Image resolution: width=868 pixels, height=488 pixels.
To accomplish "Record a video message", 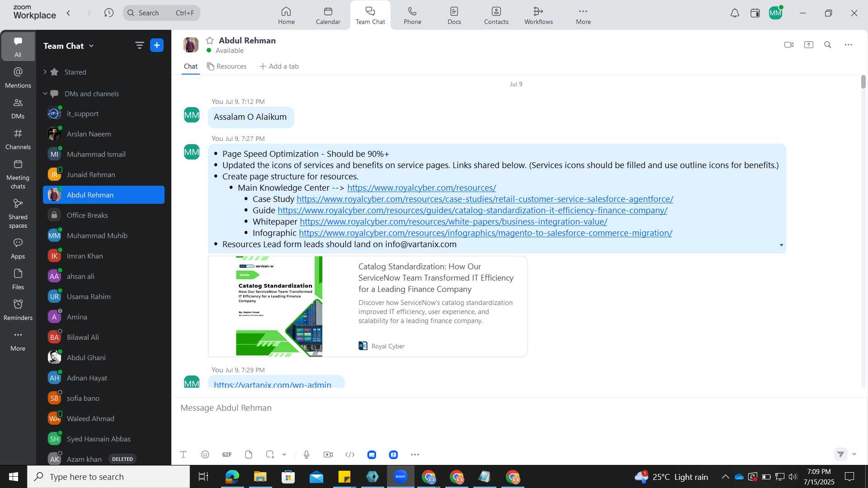I will 328,455.
